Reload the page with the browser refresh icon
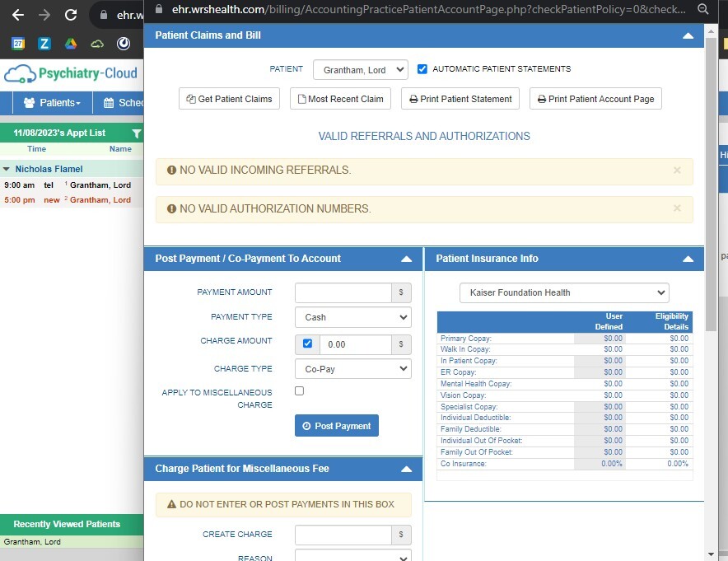The image size is (728, 561). pos(71,15)
